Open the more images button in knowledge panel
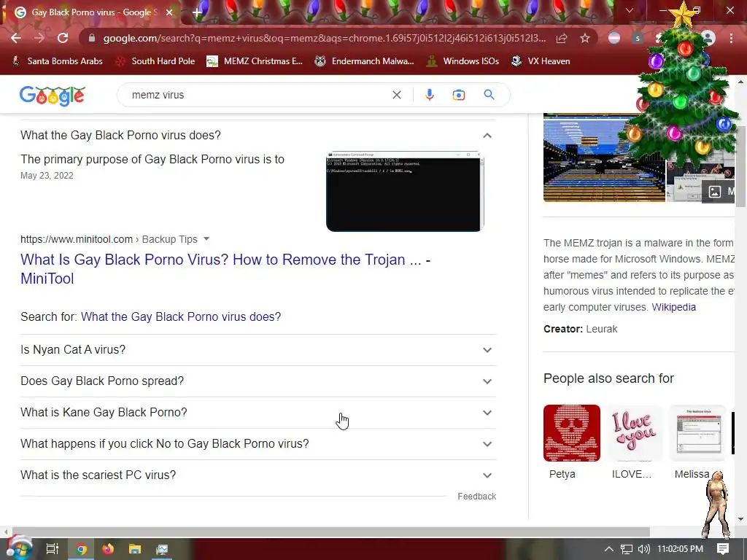Screen dimensions: 747x560 718,192
